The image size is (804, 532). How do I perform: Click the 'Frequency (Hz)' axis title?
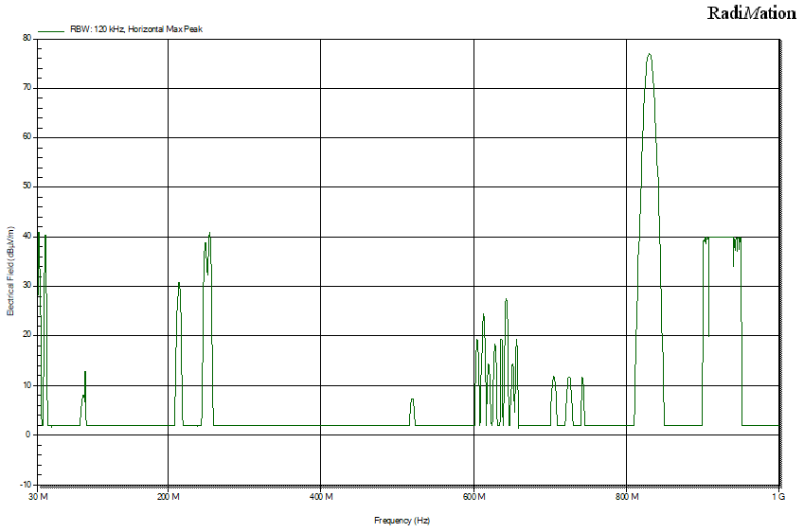point(402,521)
